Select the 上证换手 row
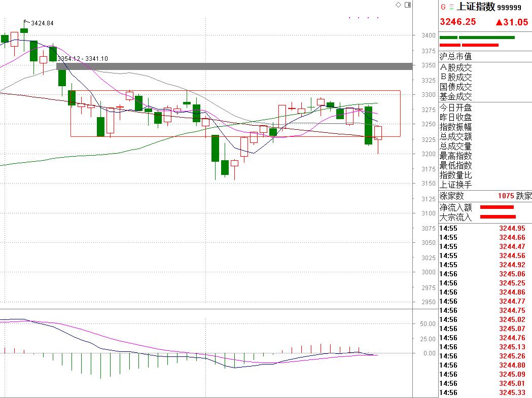 [485, 185]
